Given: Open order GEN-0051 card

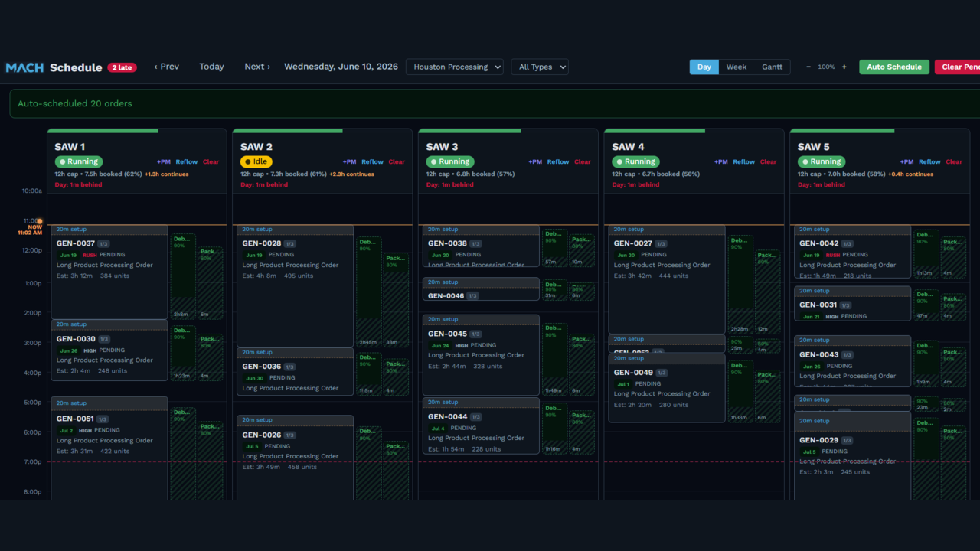Looking at the screenshot, I should (109, 448).
